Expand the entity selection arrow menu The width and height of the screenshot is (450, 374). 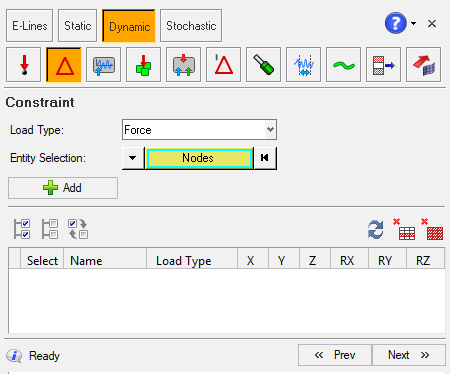click(133, 158)
